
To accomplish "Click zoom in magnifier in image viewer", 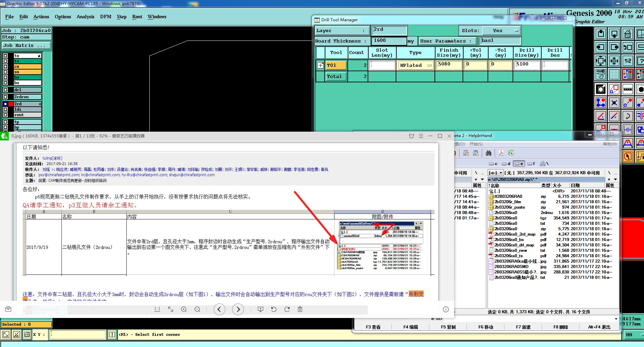I will (x=184, y=309).
